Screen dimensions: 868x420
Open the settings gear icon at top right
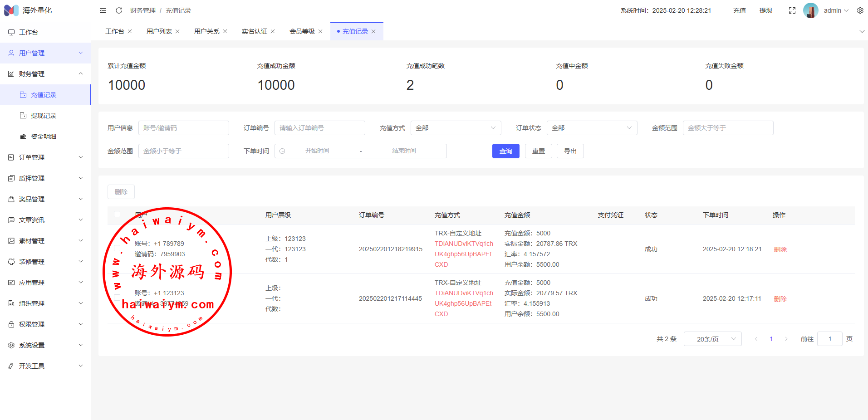click(860, 10)
